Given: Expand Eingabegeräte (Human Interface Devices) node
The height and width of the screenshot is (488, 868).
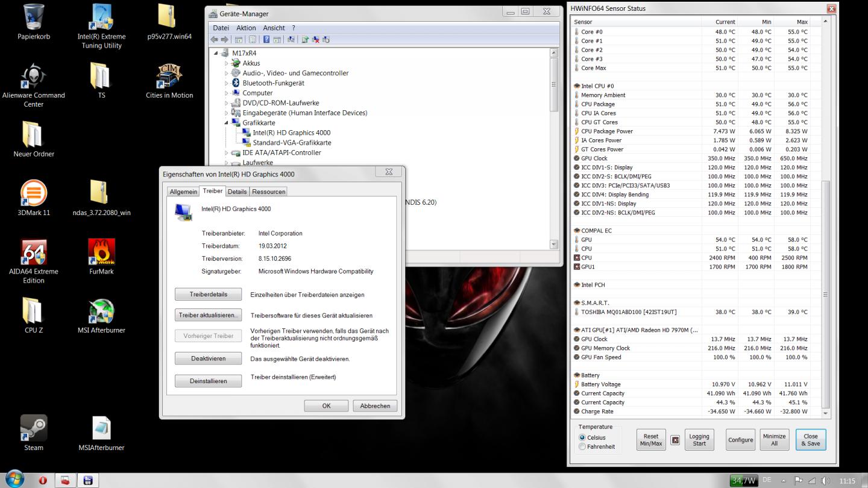Looking at the screenshot, I should coord(227,113).
